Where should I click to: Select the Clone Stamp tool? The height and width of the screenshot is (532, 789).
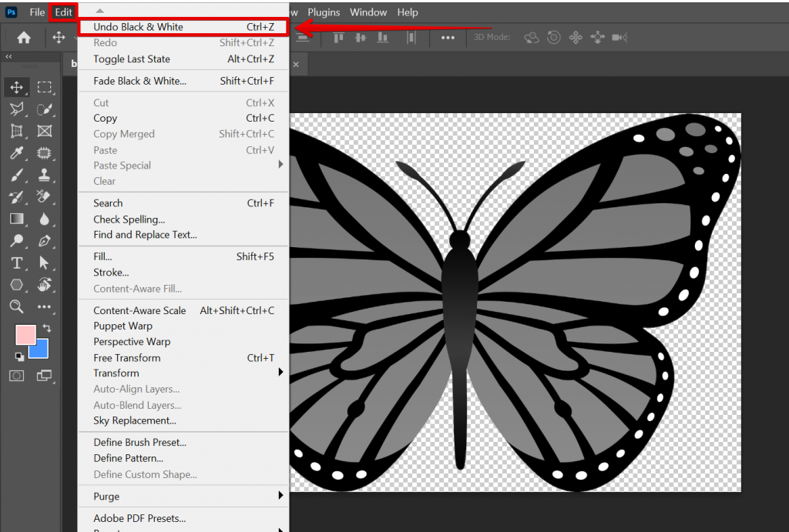point(45,176)
